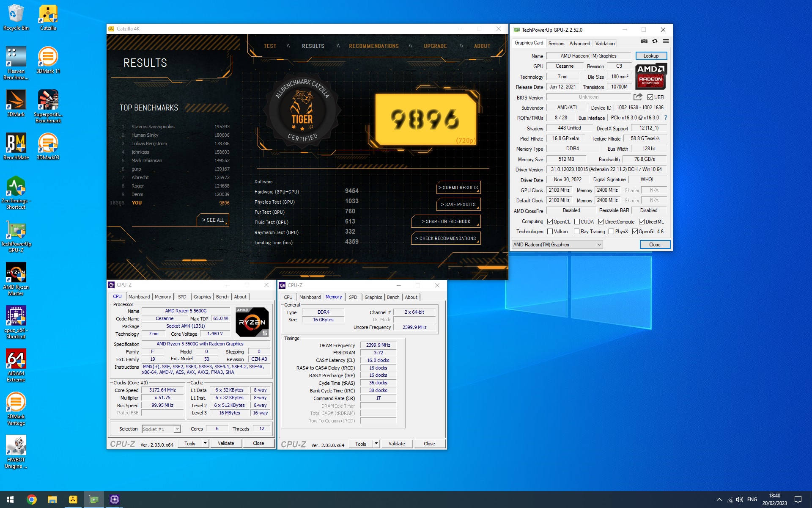Open Superposition Benchmark desktop icon
812x508 pixels.
click(48, 107)
